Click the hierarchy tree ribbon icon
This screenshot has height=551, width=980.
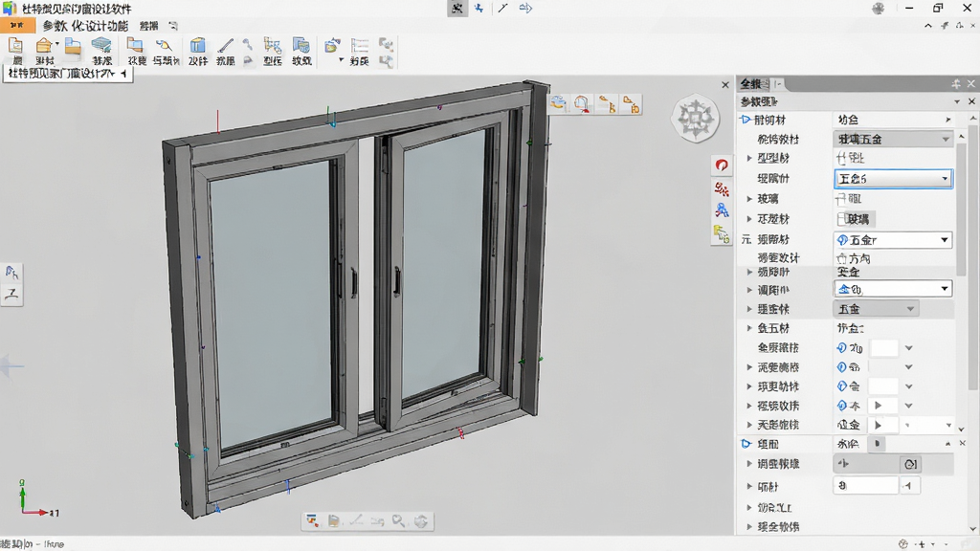[x=272, y=46]
